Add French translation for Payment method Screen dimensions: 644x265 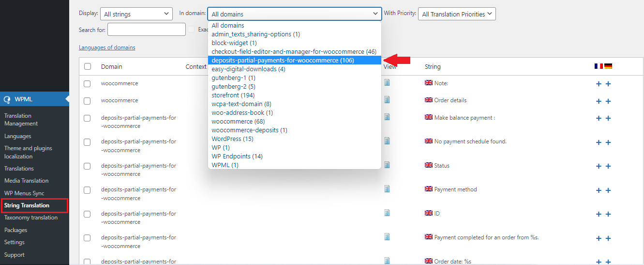[599, 190]
